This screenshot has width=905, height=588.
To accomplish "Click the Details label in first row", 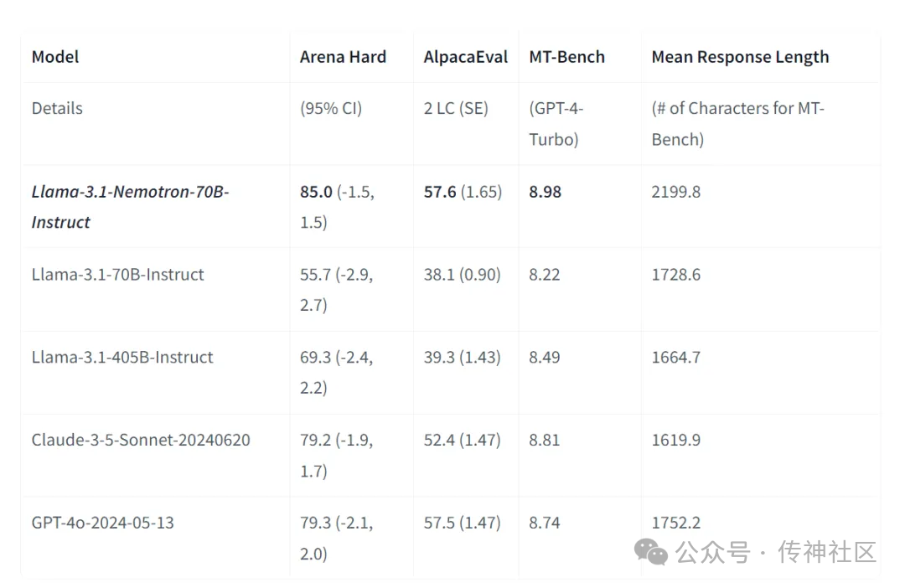I will [x=57, y=108].
